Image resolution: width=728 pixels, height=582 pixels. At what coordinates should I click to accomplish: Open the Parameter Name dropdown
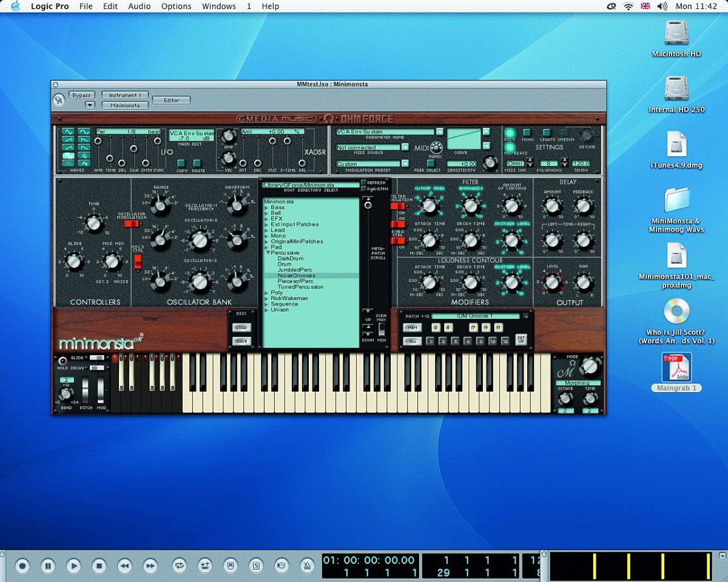tap(439, 132)
